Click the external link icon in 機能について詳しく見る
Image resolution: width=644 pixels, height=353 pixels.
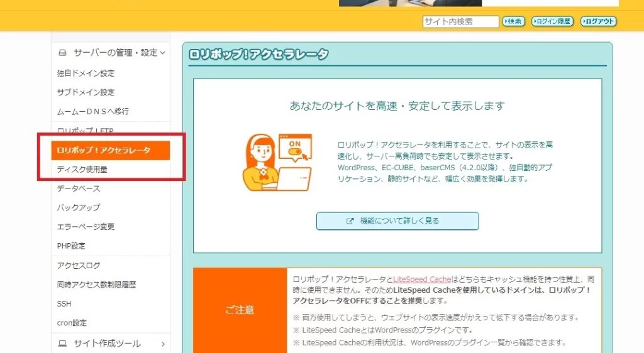coord(350,221)
